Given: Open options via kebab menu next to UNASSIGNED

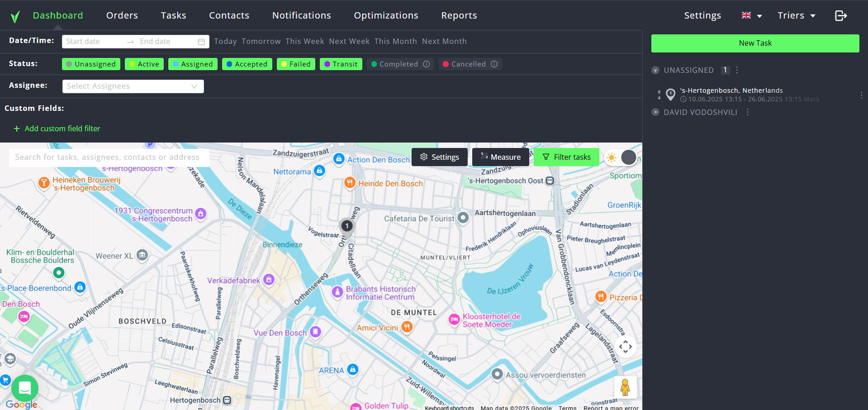Looking at the screenshot, I should 737,70.
